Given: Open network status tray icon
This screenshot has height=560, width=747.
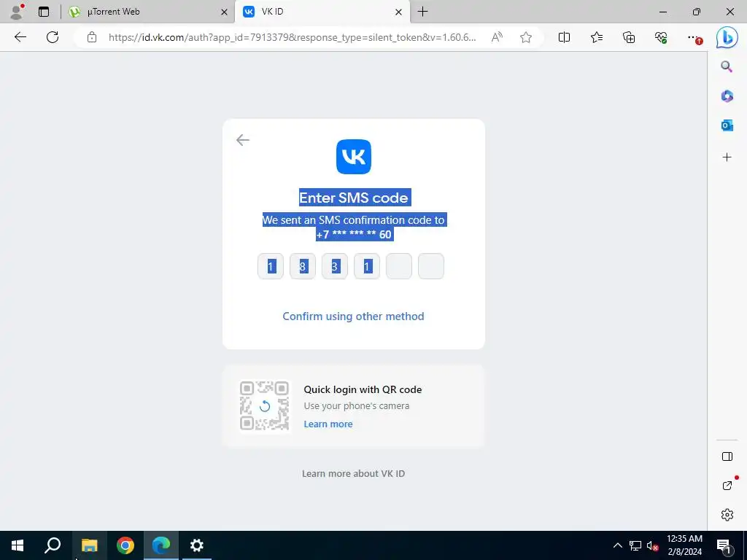Looking at the screenshot, I should (x=635, y=545).
